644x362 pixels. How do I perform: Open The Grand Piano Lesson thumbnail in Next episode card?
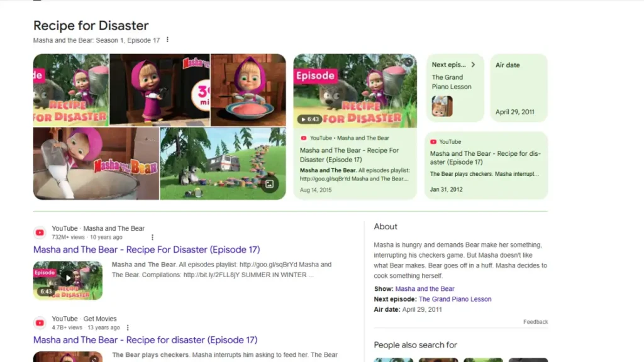pos(442,106)
